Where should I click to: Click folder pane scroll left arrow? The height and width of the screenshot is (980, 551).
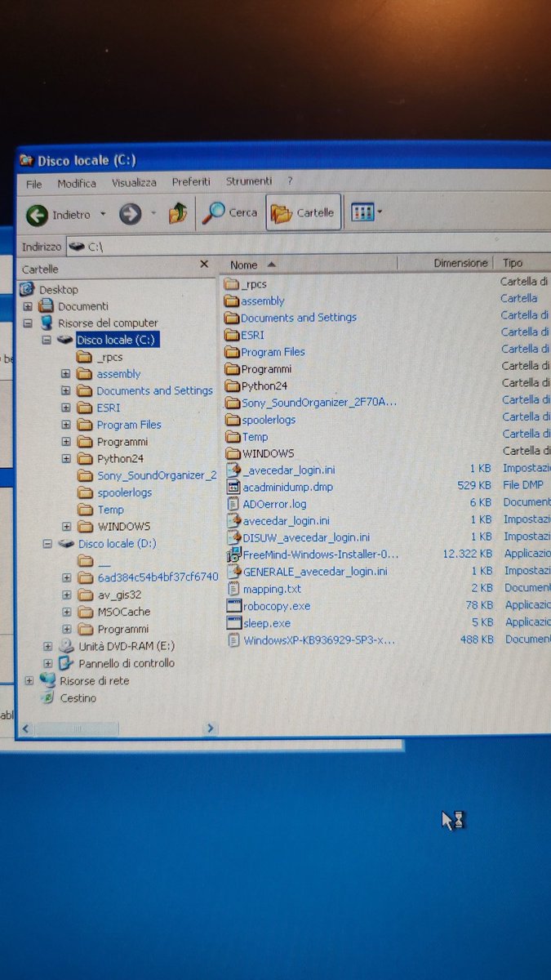[x=26, y=728]
